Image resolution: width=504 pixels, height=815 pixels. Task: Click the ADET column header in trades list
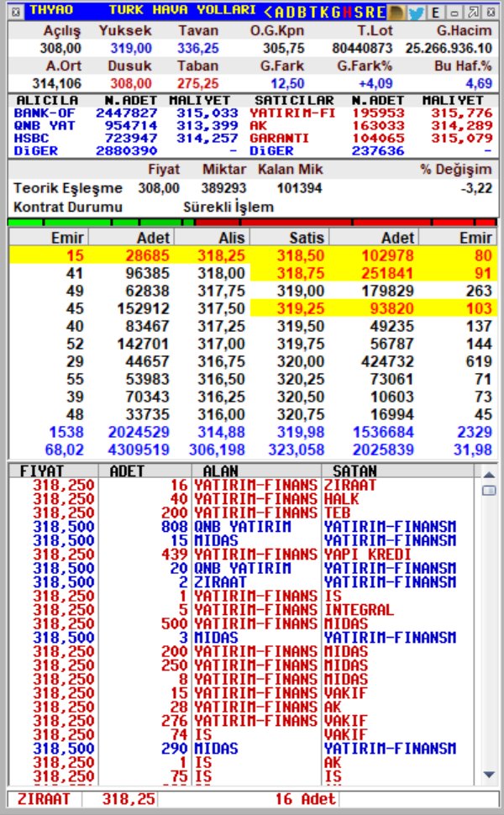click(x=128, y=471)
